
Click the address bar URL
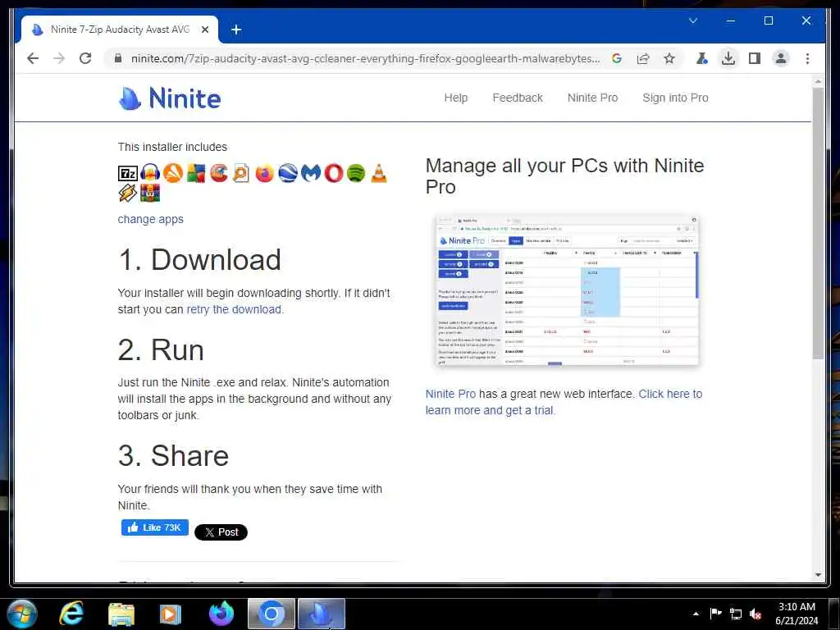(365, 58)
